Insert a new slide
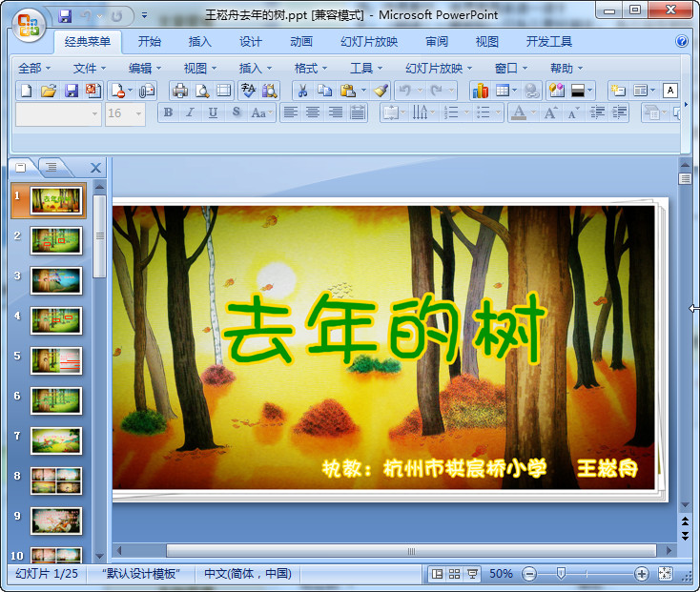700x592 pixels. [618, 91]
